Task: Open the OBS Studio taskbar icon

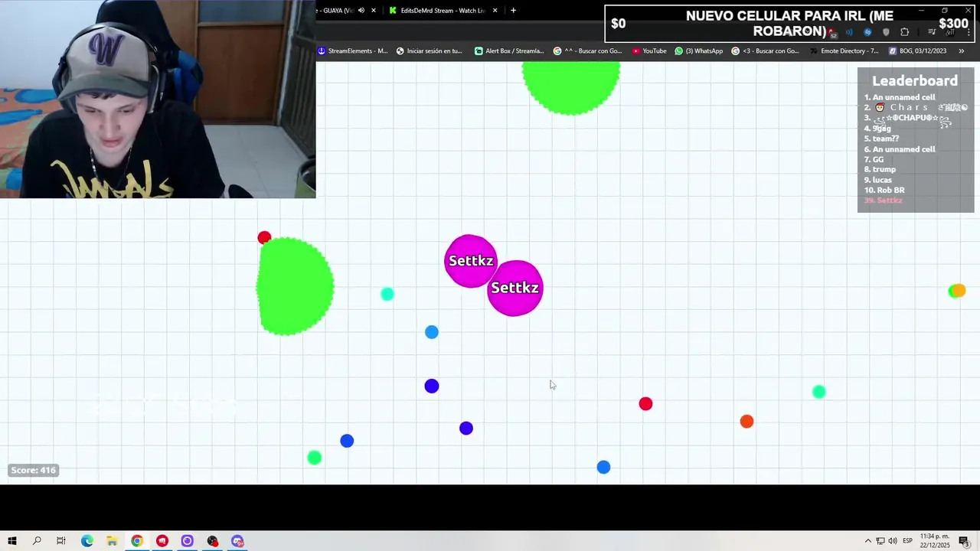Action: 213,541
